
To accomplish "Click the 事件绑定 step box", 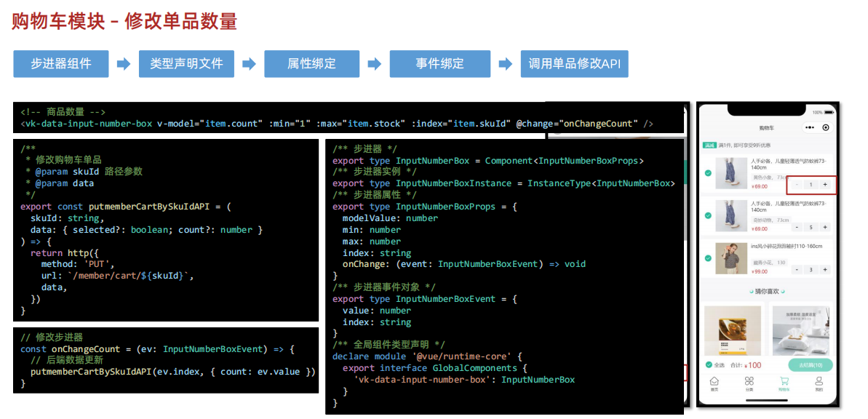I will pos(440,64).
